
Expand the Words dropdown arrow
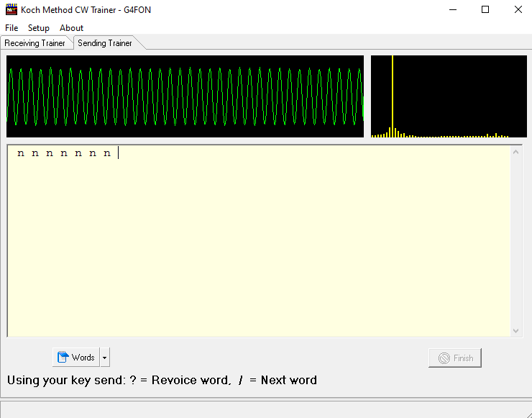[x=105, y=358]
